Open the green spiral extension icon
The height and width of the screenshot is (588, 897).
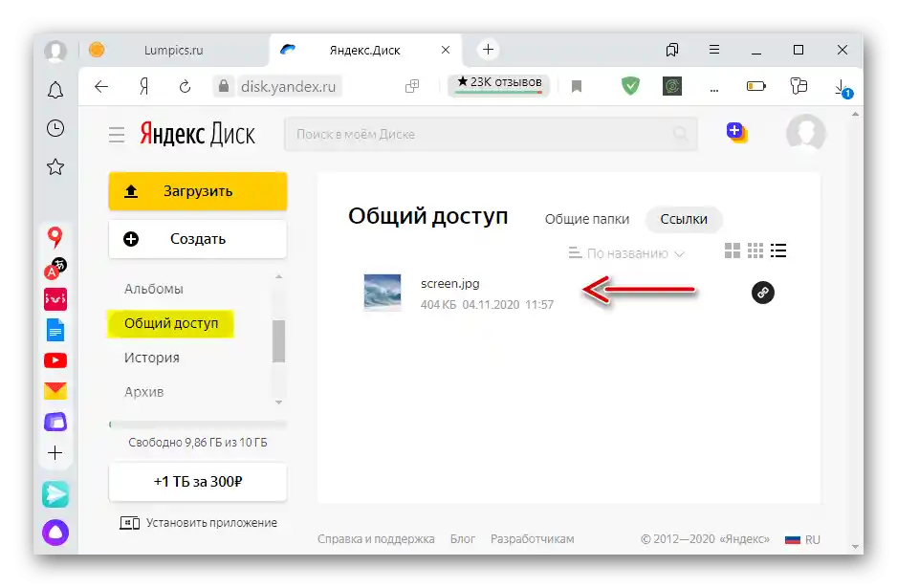click(672, 86)
